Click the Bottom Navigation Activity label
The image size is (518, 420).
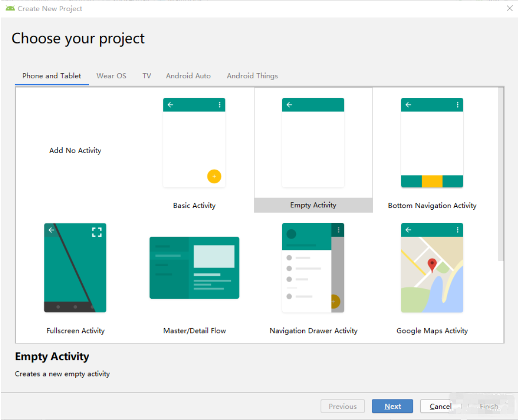(x=432, y=205)
